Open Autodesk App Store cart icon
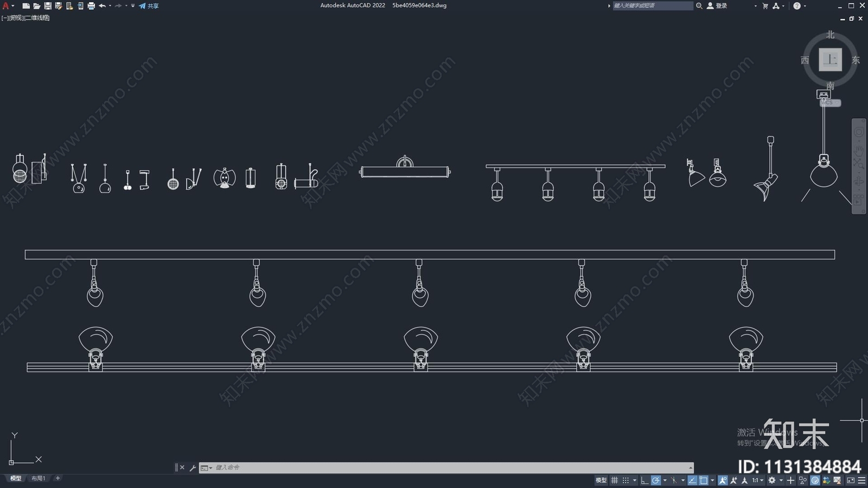 tap(765, 6)
